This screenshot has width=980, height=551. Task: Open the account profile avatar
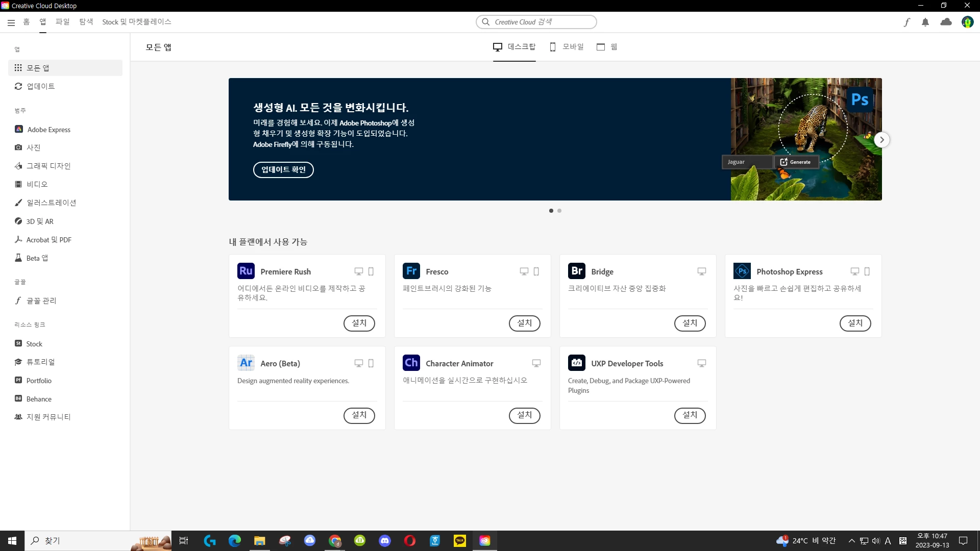[967, 22]
